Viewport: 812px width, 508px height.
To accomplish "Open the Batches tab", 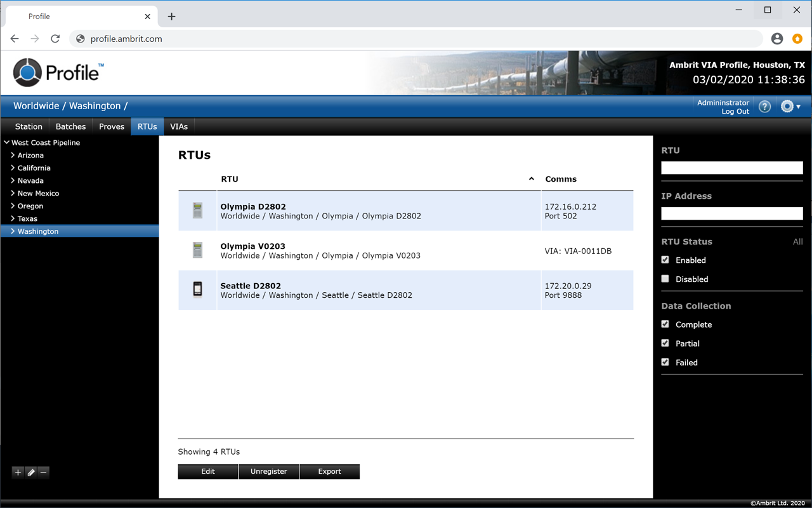I will [70, 126].
